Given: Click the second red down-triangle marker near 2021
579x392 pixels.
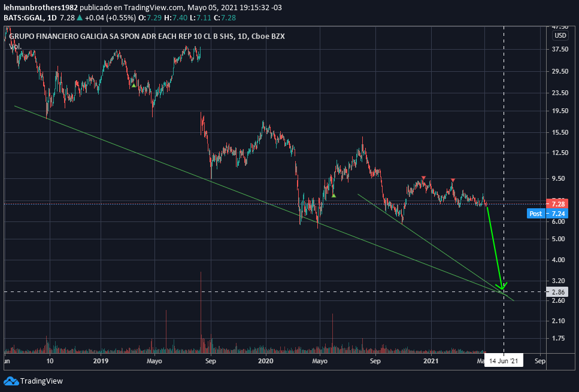Looking at the screenshot, I should 453,180.
